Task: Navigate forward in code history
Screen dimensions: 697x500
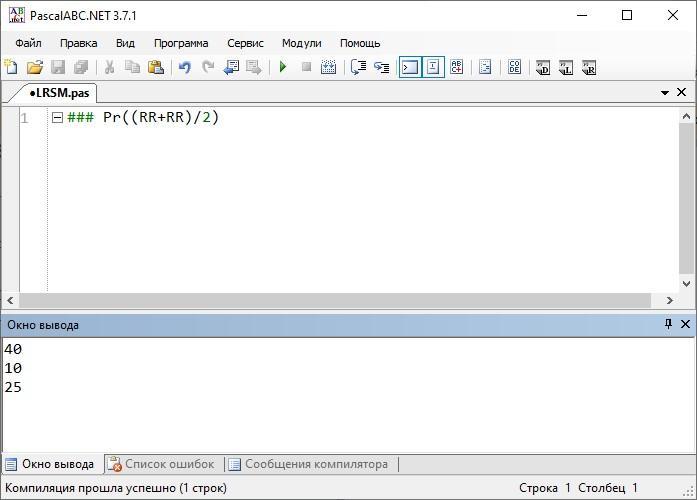Action: 254,67
